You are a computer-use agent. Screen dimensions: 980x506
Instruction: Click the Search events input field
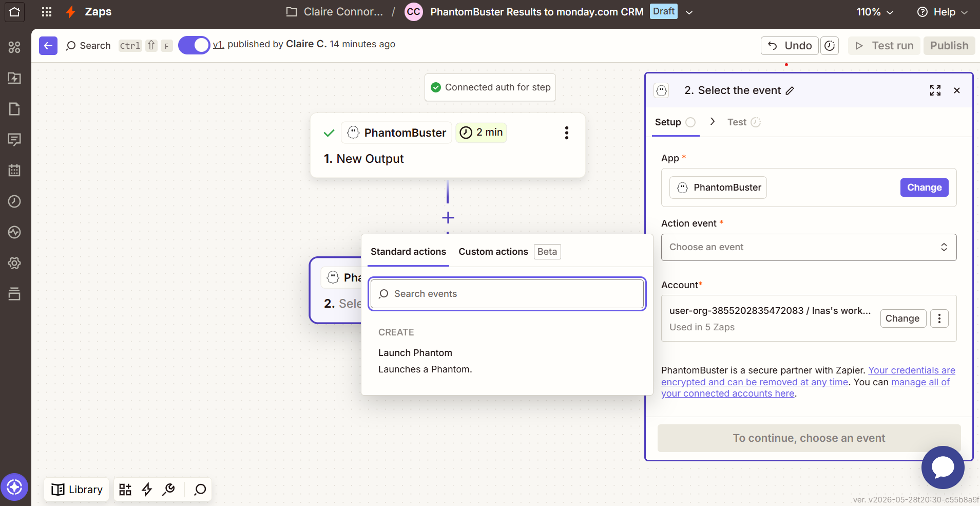tap(507, 294)
